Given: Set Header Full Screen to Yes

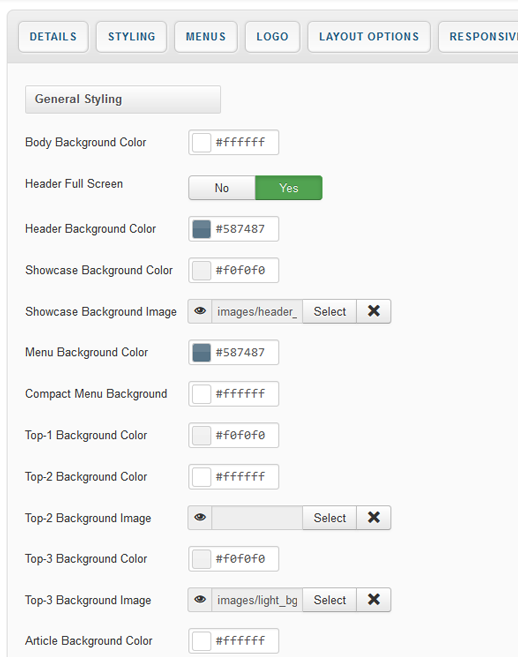Looking at the screenshot, I should (289, 188).
